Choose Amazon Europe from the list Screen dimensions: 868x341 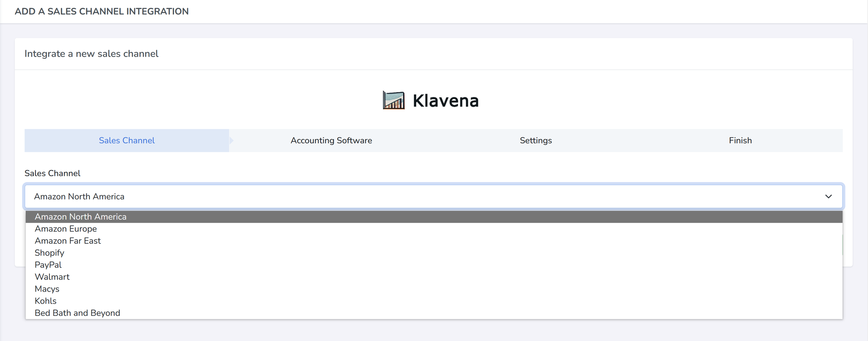tap(434, 229)
